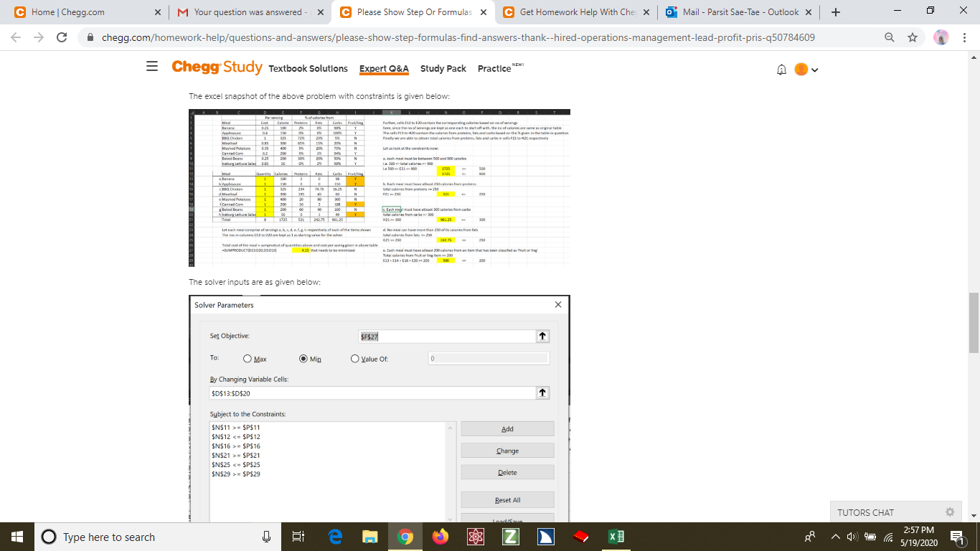Screen dimensions: 980x551
Task: Open the atom icon app on taskbar
Action: 475,537
